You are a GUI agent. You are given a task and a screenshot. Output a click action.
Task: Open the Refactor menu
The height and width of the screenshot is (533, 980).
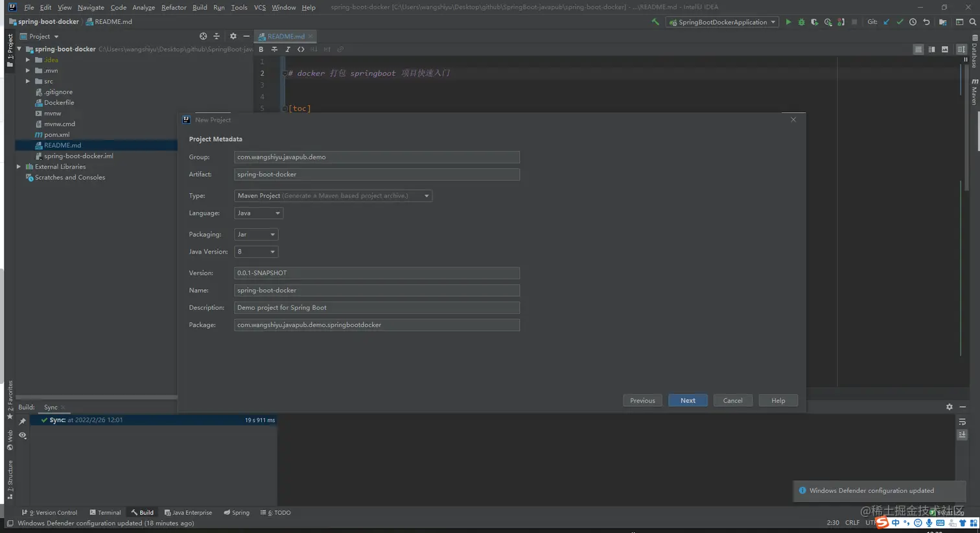pyautogui.click(x=174, y=7)
